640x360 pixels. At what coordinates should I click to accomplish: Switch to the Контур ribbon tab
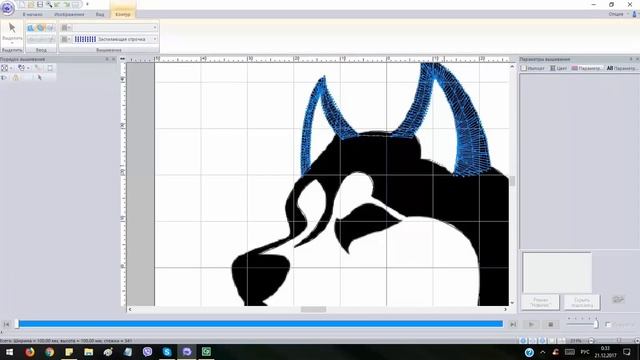[x=123, y=14]
